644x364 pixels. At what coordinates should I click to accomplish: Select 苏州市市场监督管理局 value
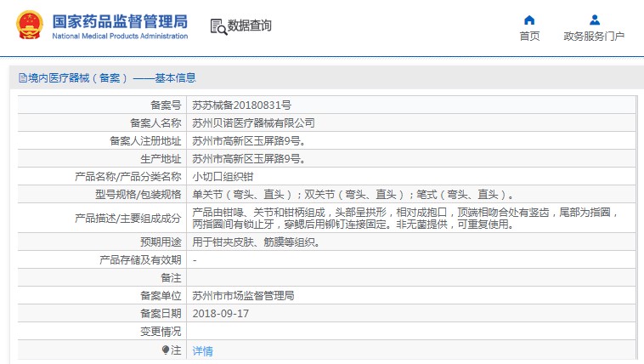[x=243, y=296]
